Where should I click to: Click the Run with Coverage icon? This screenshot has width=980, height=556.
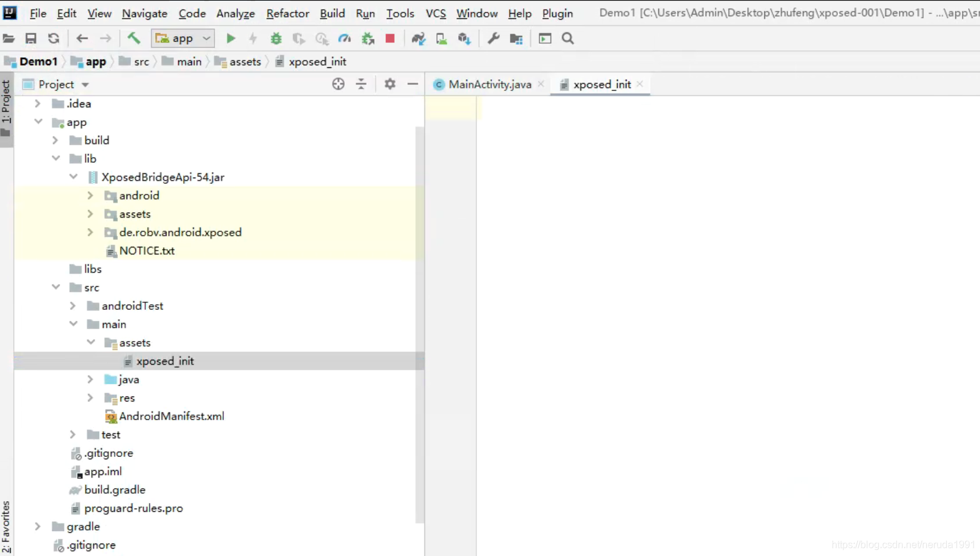click(299, 39)
